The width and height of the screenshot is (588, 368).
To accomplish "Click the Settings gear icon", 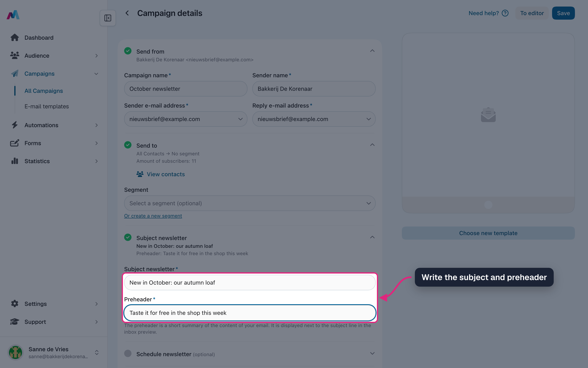I will [14, 304].
